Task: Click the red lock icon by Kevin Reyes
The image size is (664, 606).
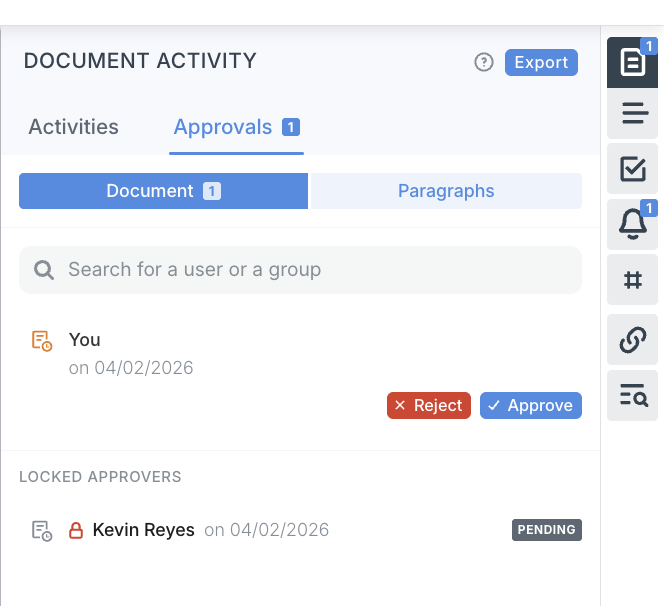Action: (x=76, y=530)
